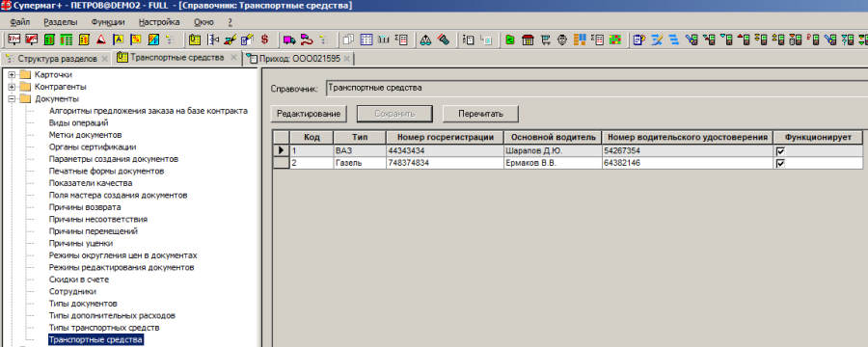
Task: Collapse the Документы tree folder
Action: click(12, 99)
